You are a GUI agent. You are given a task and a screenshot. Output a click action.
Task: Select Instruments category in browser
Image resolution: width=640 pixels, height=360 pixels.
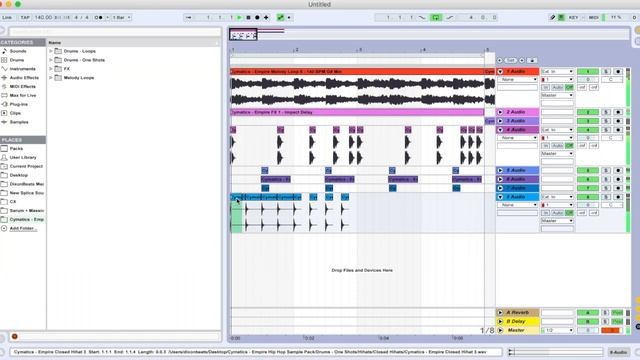(x=22, y=69)
